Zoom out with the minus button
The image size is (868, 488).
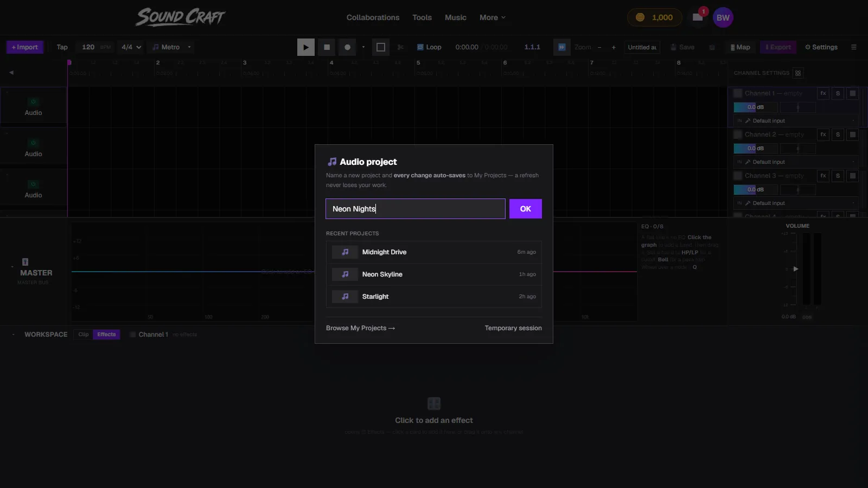click(x=599, y=47)
